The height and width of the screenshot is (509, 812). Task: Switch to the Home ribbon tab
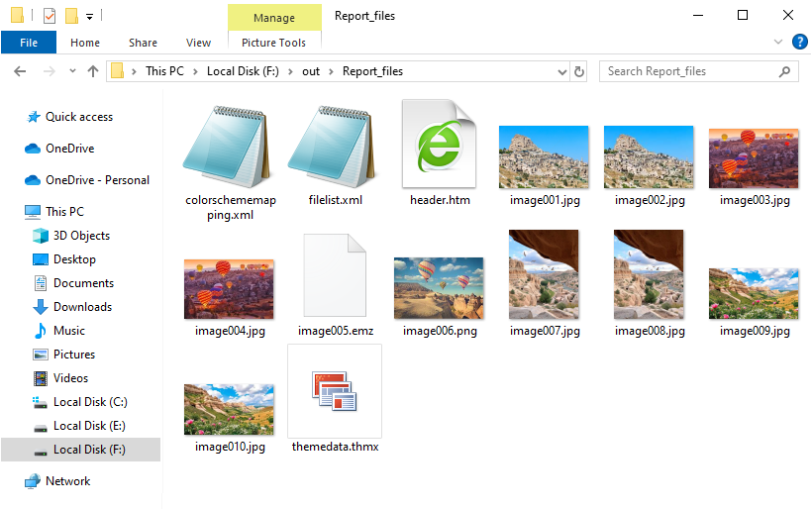(85, 43)
